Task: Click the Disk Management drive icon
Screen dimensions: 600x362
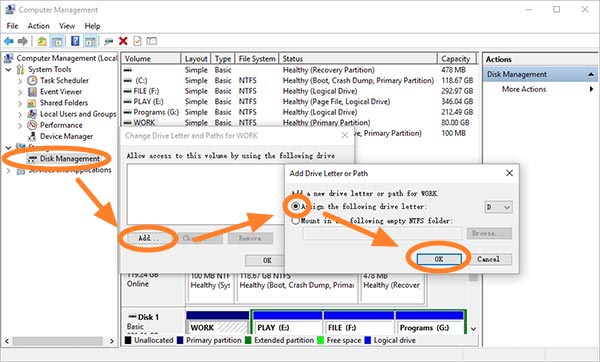Action: pos(33,159)
